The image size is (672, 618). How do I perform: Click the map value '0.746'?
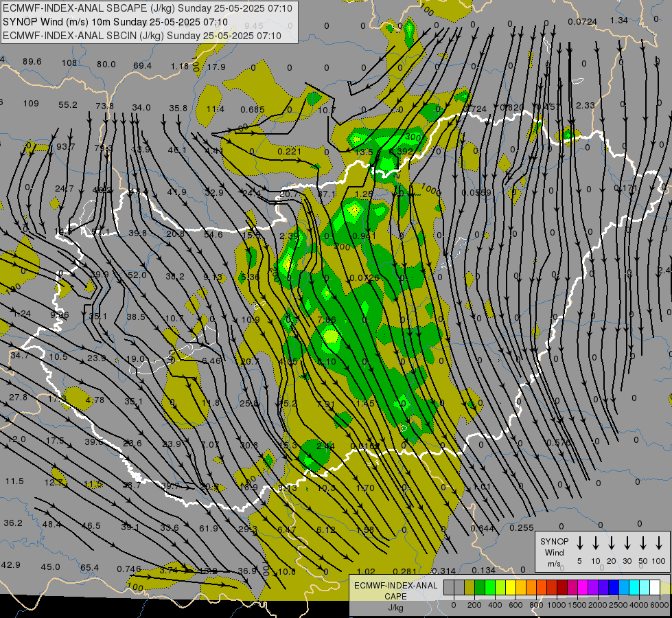(x=129, y=569)
